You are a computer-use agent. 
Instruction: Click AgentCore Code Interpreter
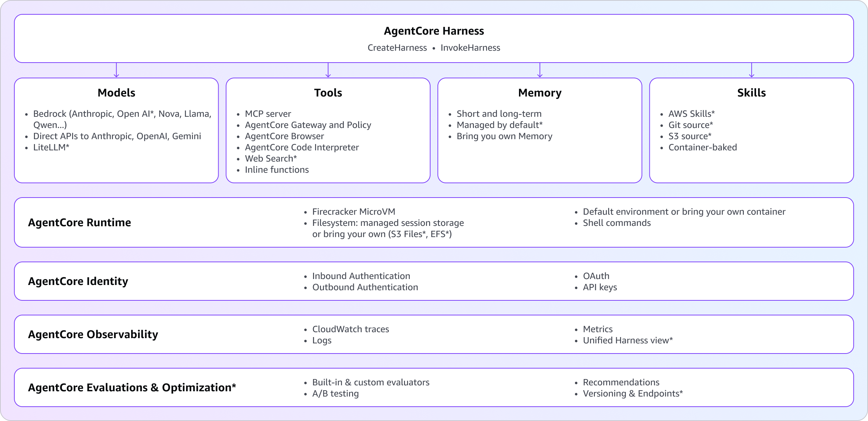coord(302,147)
